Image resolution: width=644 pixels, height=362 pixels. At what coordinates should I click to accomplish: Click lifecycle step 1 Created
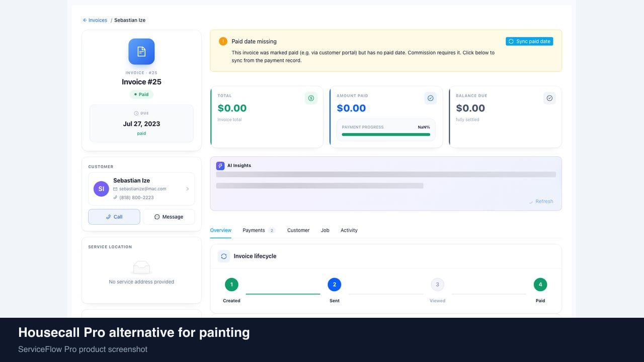coord(231,285)
